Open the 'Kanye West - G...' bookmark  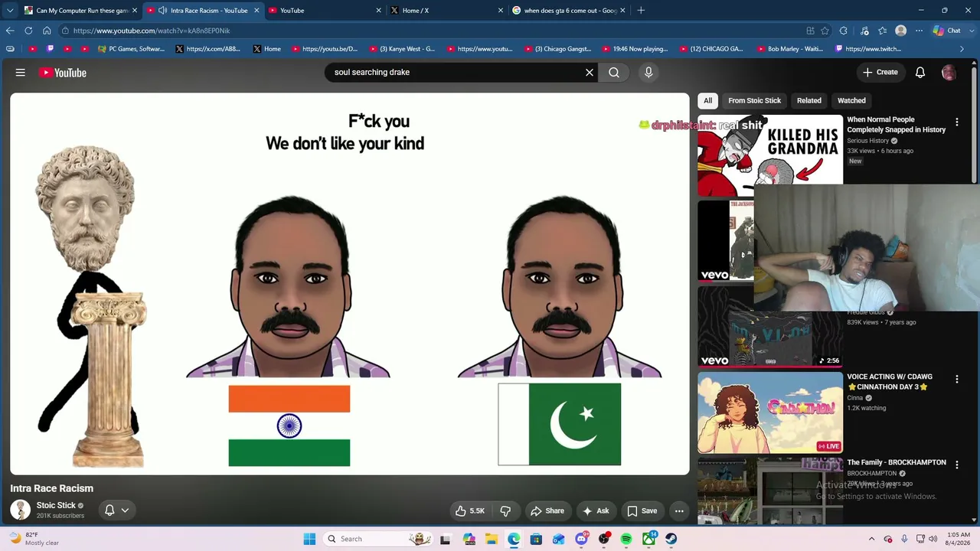pyautogui.click(x=401, y=49)
